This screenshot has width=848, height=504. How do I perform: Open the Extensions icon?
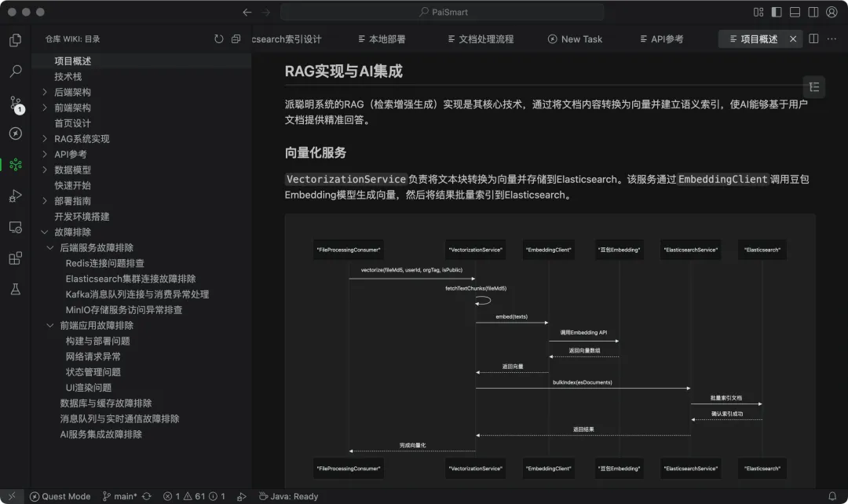pyautogui.click(x=16, y=258)
